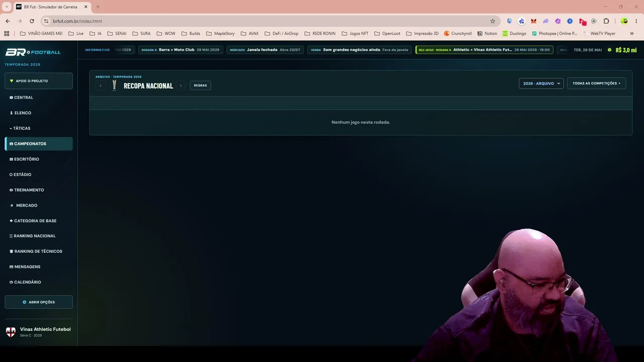
Task: Open the Chrome profile avatar
Action: click(x=624, y=21)
